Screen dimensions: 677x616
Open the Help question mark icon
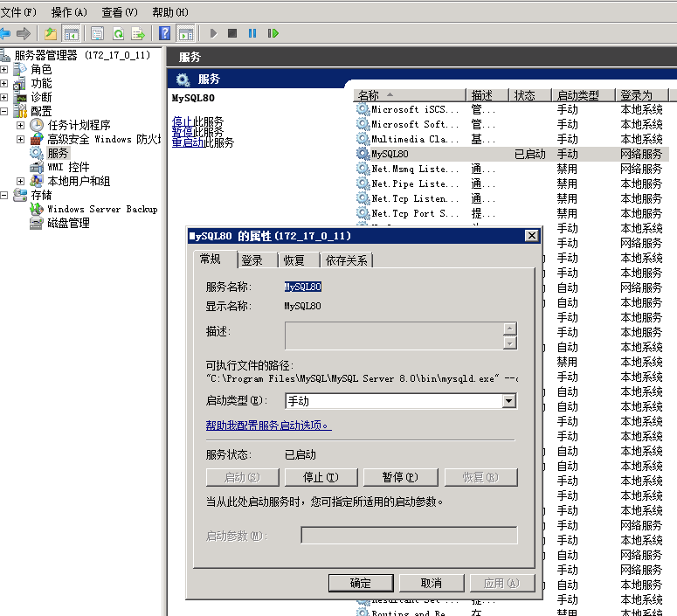click(164, 33)
